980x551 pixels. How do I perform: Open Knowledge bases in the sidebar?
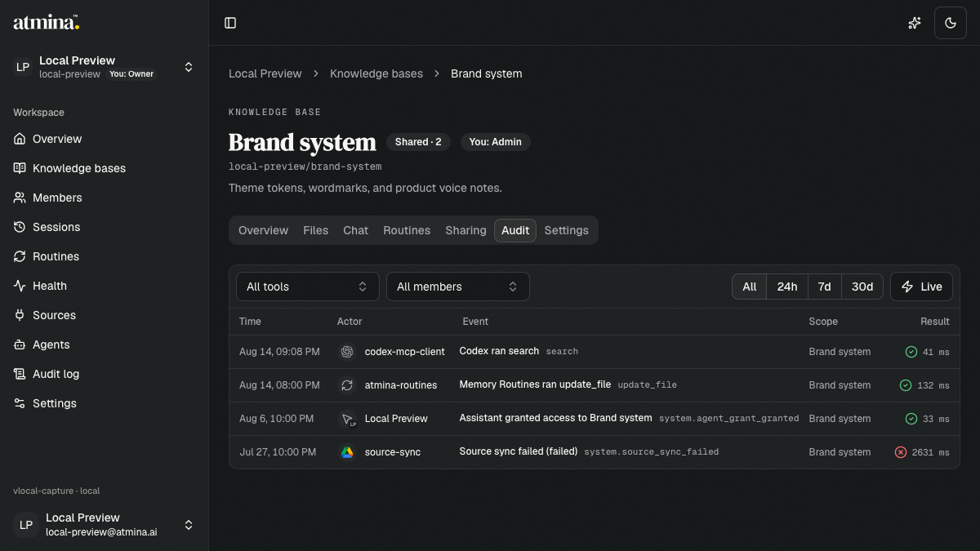tap(105, 168)
